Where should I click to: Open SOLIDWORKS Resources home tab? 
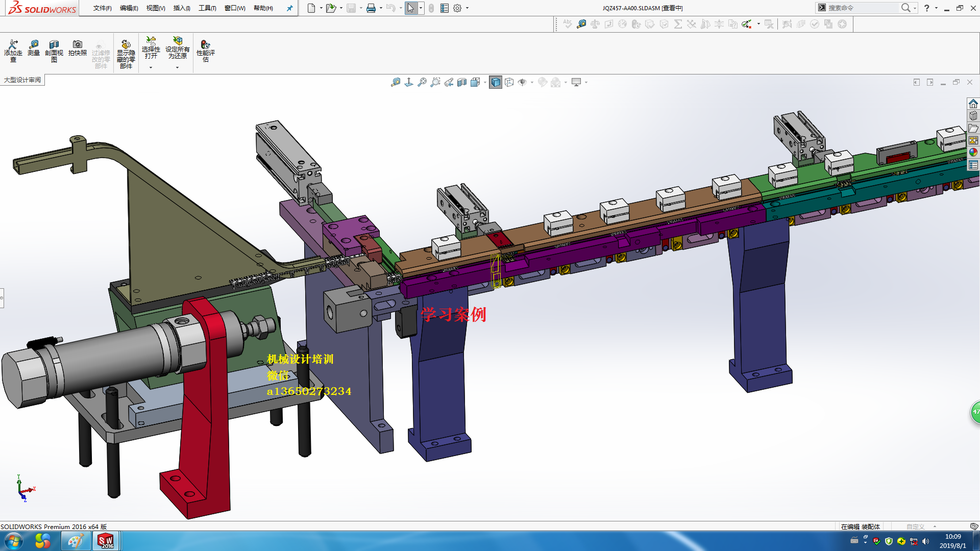(x=973, y=104)
